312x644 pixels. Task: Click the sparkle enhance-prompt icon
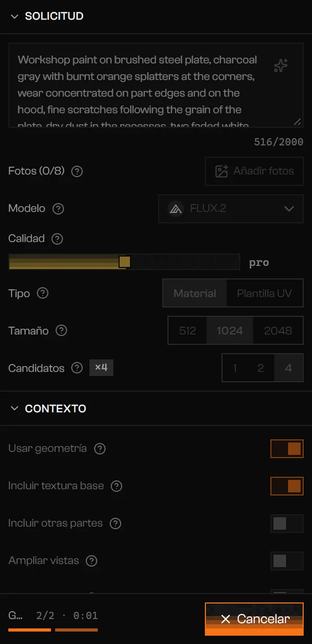(281, 65)
